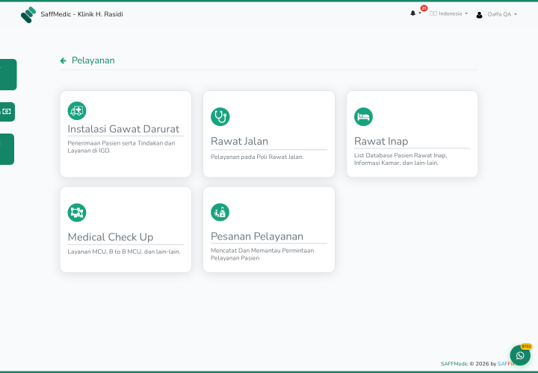Click 'Pelayanan pada Poli Rawat Jalan' text
The width and height of the screenshot is (538, 373).
(257, 157)
